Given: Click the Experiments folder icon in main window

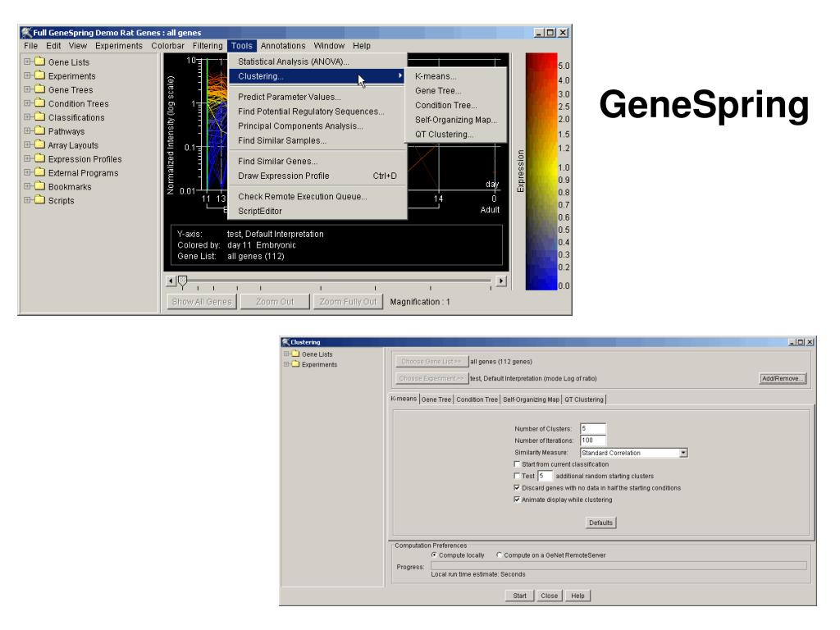Looking at the screenshot, I should pos(39,75).
